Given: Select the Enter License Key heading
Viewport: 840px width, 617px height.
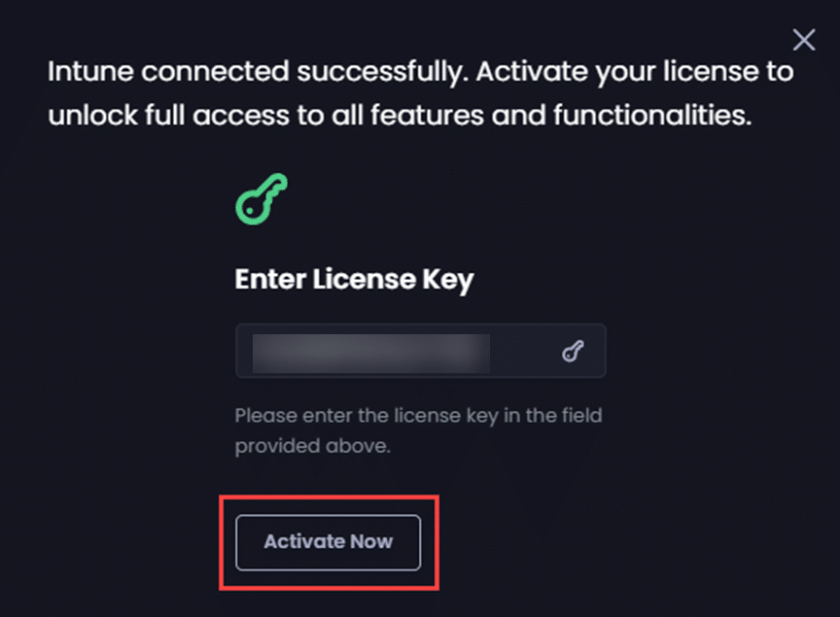Looking at the screenshot, I should click(354, 281).
